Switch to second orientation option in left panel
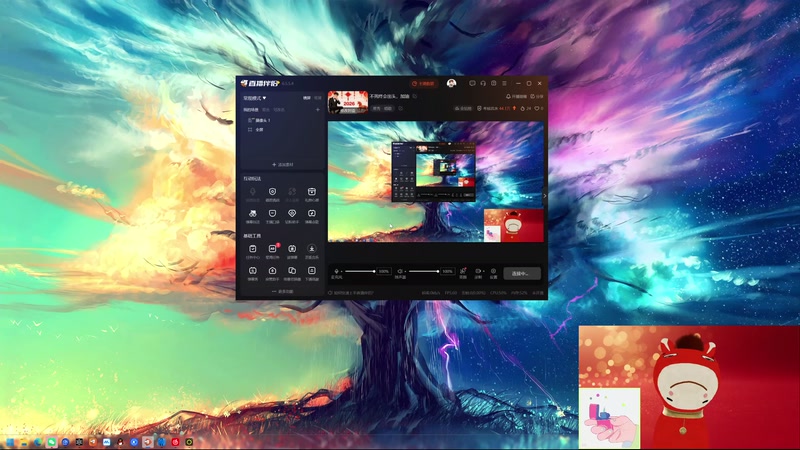 tap(317, 98)
